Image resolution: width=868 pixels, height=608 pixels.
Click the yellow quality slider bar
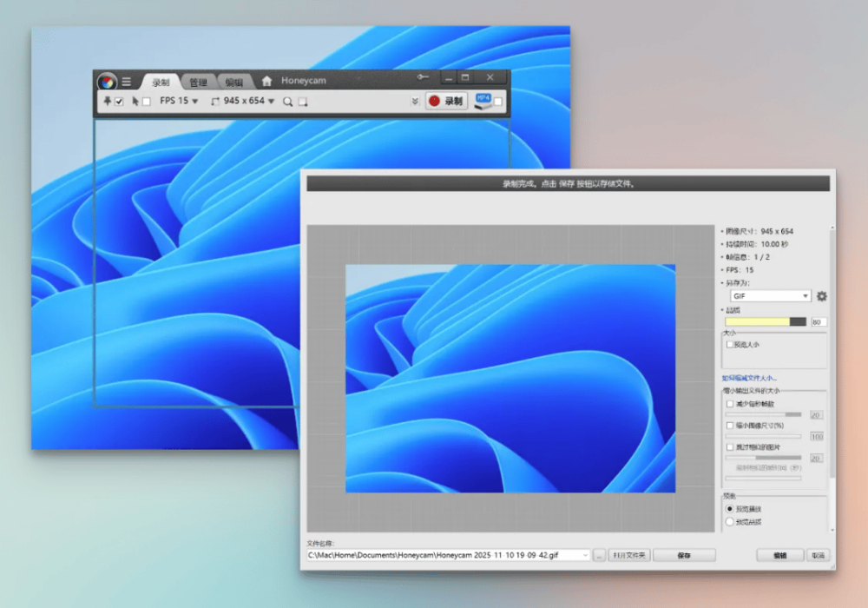pos(766,321)
